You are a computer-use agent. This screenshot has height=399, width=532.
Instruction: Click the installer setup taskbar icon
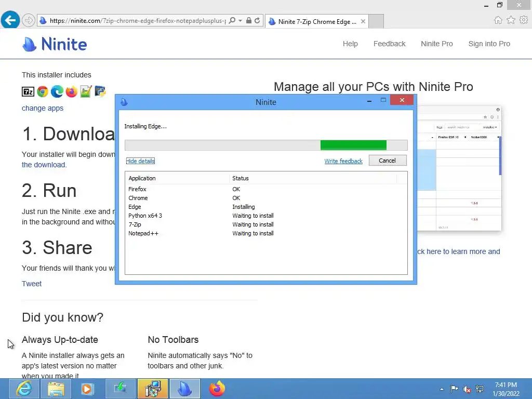point(153,389)
